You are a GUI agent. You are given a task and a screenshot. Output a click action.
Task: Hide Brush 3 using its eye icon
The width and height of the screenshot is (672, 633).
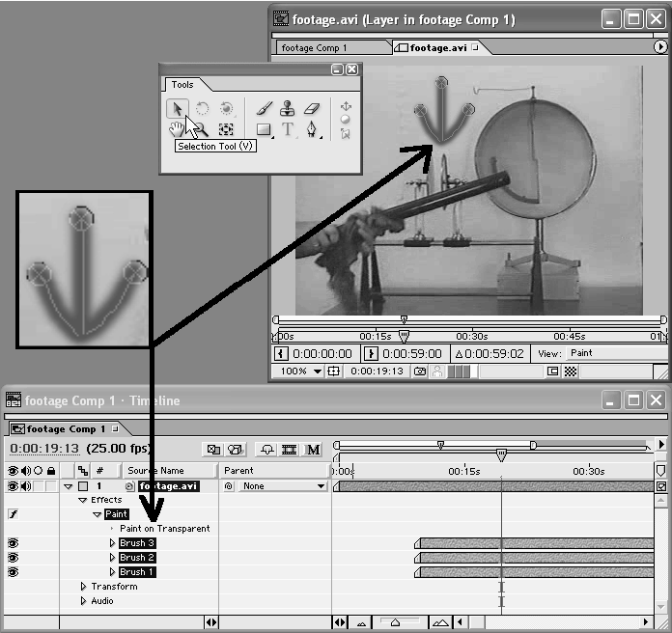14,543
